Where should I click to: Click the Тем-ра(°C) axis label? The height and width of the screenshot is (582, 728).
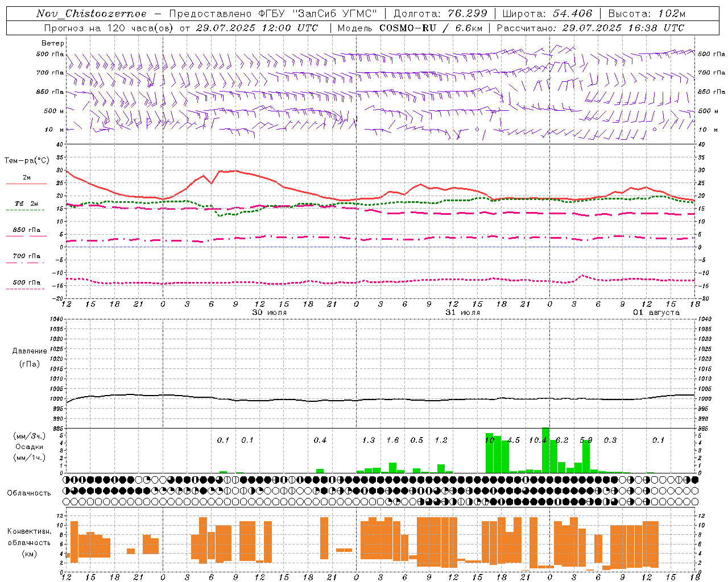(x=27, y=161)
